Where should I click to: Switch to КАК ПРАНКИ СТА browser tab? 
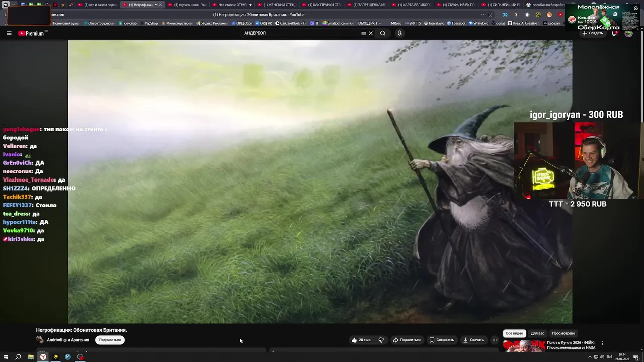point(320,5)
